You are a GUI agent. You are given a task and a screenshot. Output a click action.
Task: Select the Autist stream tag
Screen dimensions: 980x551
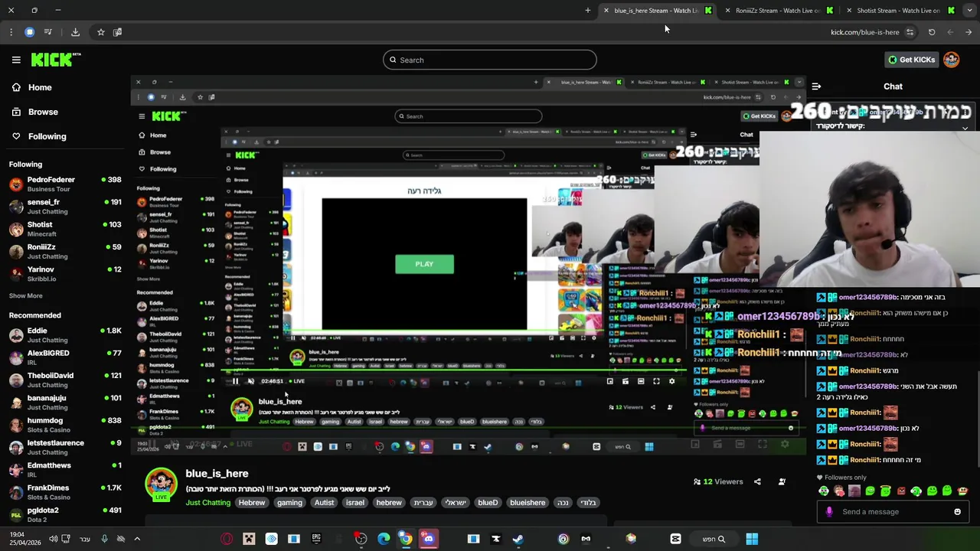point(324,503)
